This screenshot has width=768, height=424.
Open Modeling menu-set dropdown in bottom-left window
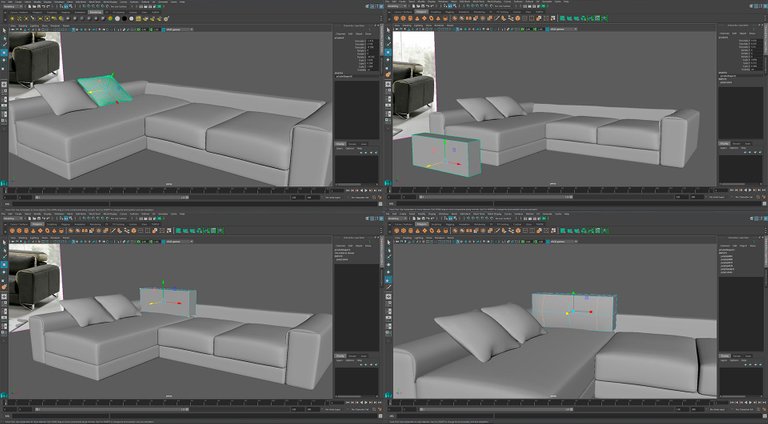(11, 219)
